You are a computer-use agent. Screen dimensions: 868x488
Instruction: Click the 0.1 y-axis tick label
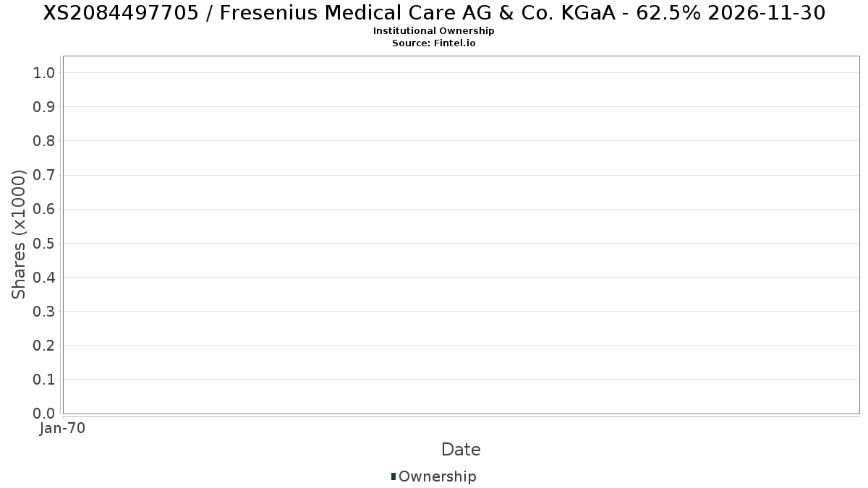click(x=44, y=379)
